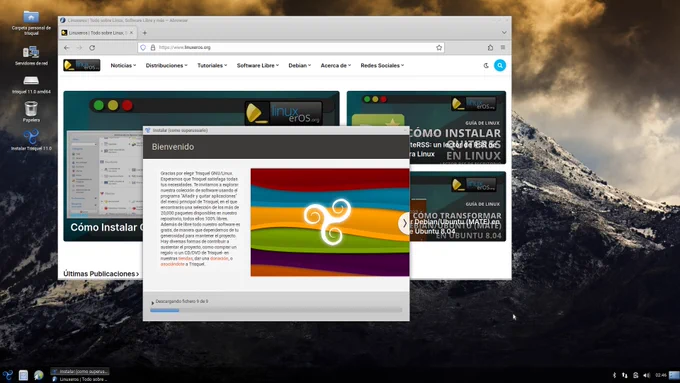Reload the Linuxeros page
This screenshot has width=680, height=383.
tap(92, 48)
